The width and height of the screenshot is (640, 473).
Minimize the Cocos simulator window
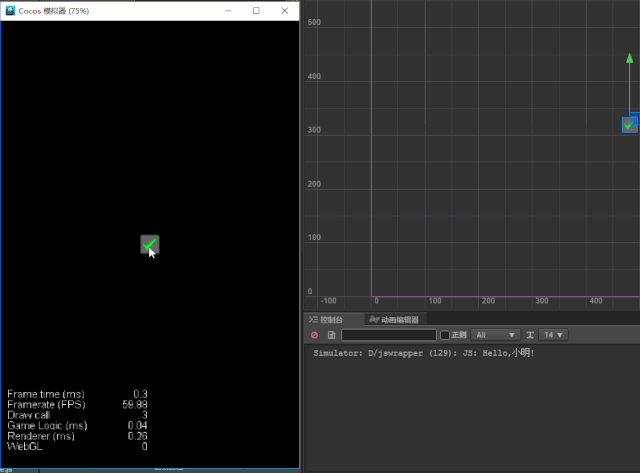pos(228,11)
